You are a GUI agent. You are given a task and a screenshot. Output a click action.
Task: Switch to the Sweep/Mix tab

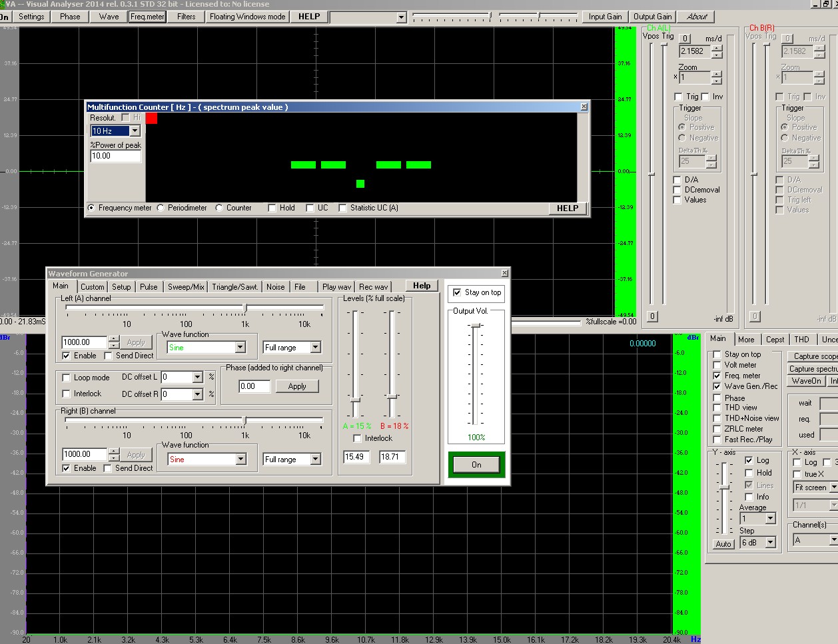click(x=186, y=287)
